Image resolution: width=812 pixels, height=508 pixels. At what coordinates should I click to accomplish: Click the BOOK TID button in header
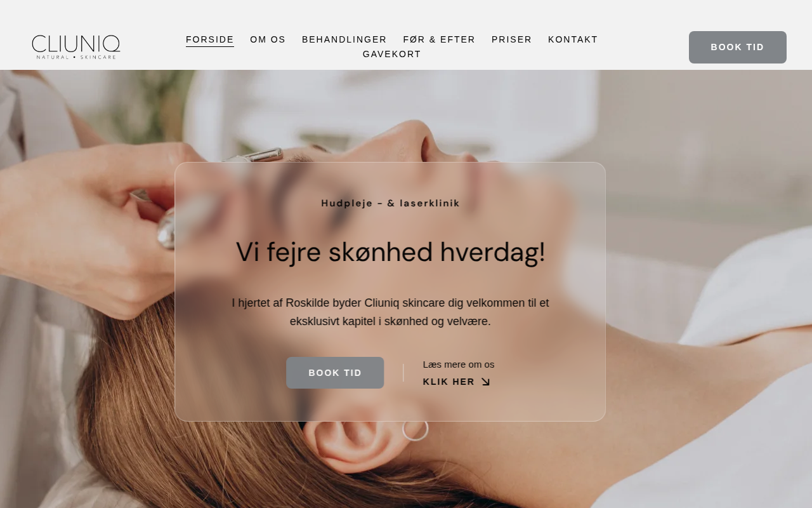738,47
